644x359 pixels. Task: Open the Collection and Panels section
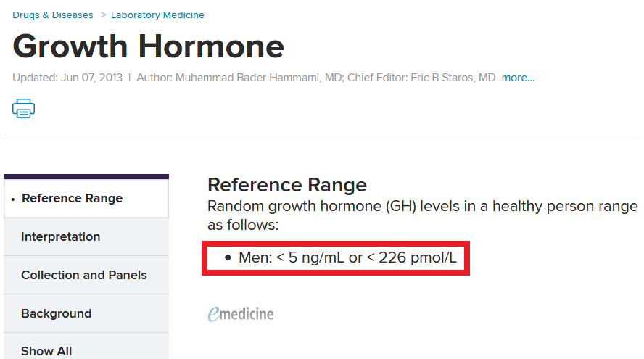pos(84,275)
